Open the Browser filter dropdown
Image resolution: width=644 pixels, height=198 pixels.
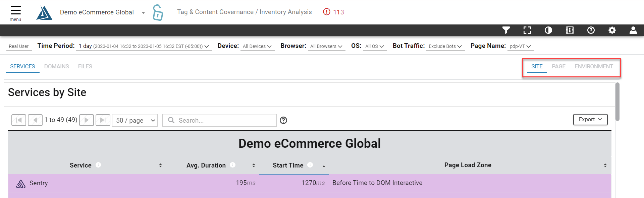[x=326, y=46]
